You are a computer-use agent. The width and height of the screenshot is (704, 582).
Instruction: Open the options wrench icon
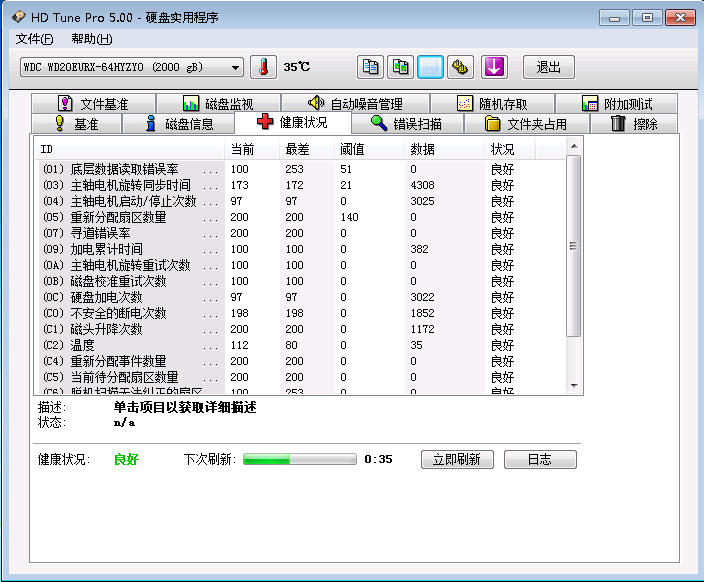(x=460, y=67)
